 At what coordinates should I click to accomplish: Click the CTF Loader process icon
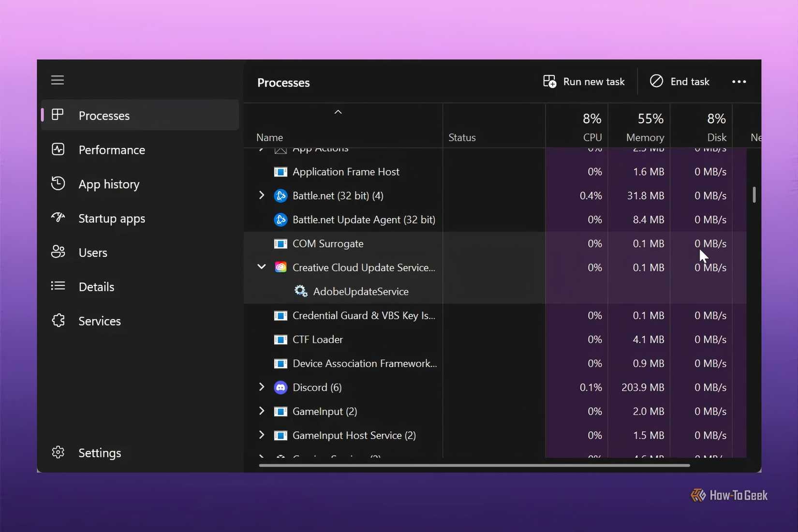(x=281, y=340)
